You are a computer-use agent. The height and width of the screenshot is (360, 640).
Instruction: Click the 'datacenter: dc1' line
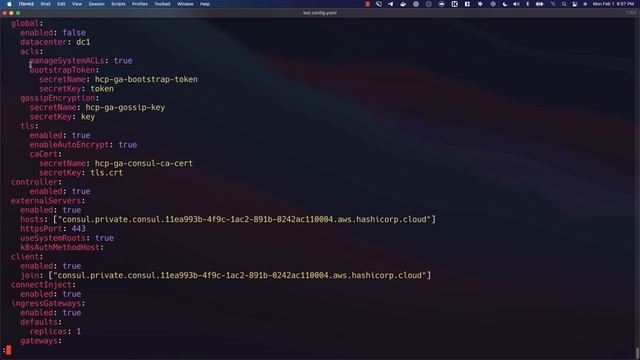pos(55,42)
